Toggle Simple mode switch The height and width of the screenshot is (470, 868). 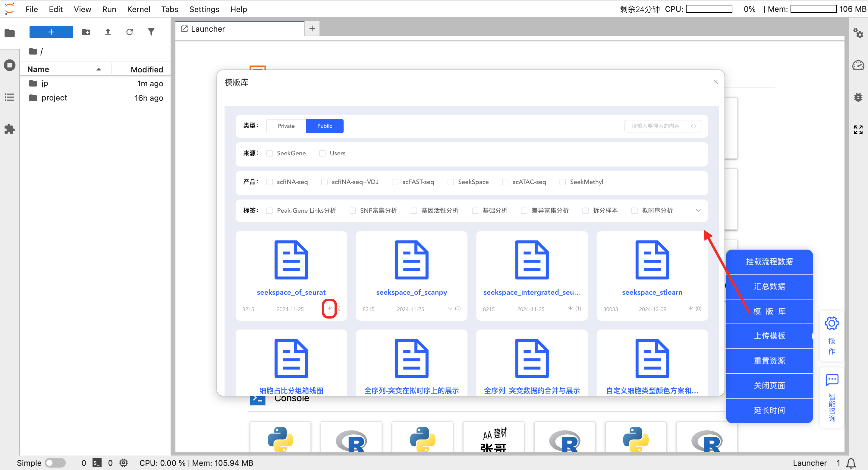(55, 463)
